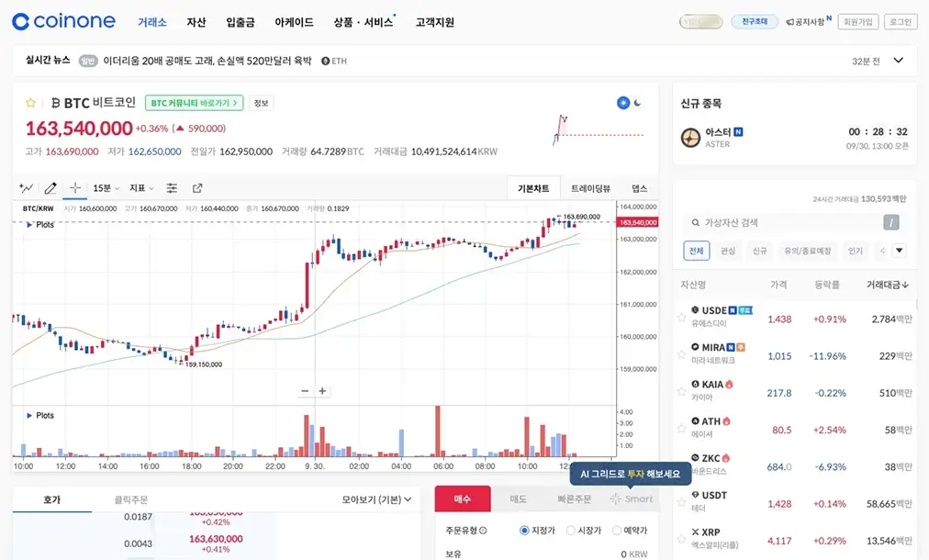Filter assets by 인기

tap(855, 251)
